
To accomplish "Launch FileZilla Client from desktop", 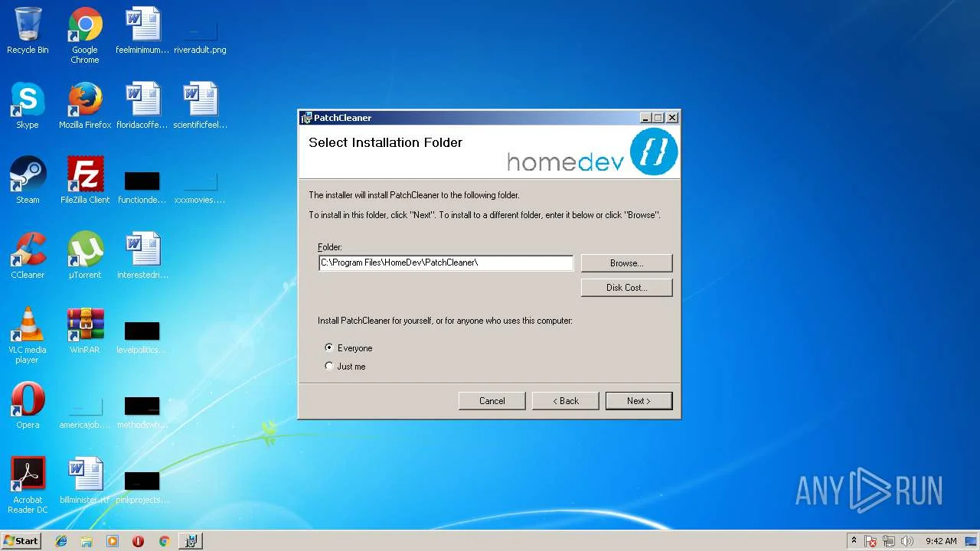I will 85,181.
